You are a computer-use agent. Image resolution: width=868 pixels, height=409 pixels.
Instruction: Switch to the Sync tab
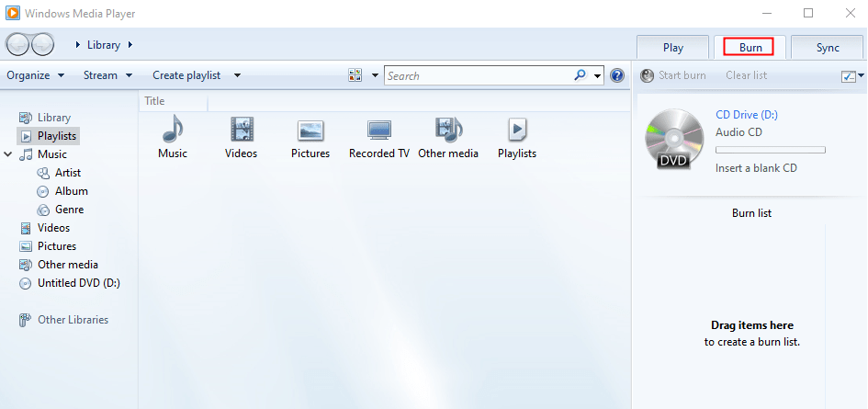(828, 48)
